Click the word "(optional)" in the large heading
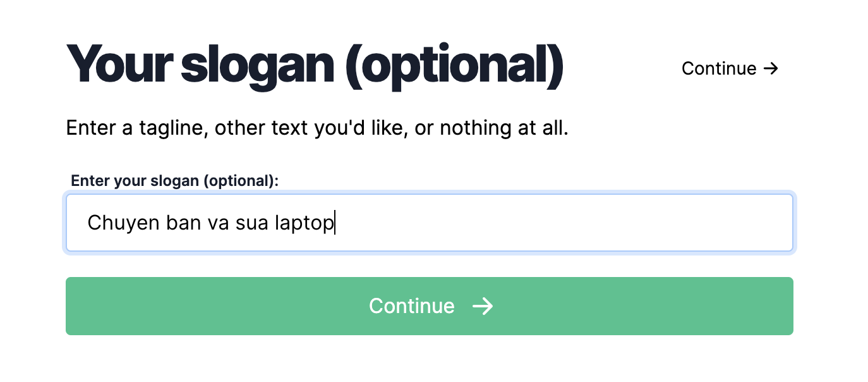The width and height of the screenshot is (868, 382). coord(455,65)
